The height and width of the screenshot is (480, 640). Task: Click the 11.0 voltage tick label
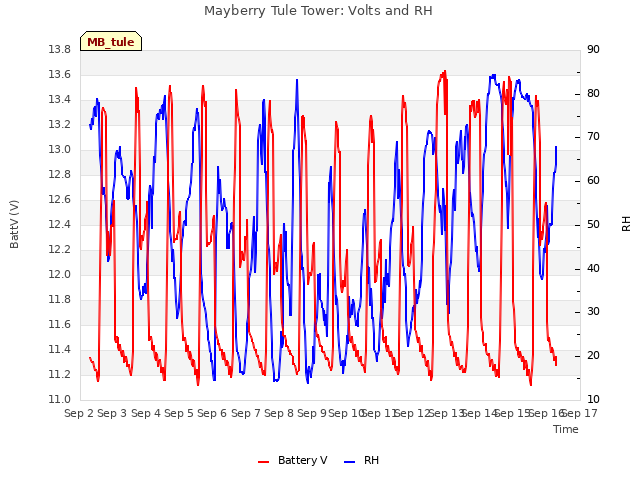click(59, 400)
